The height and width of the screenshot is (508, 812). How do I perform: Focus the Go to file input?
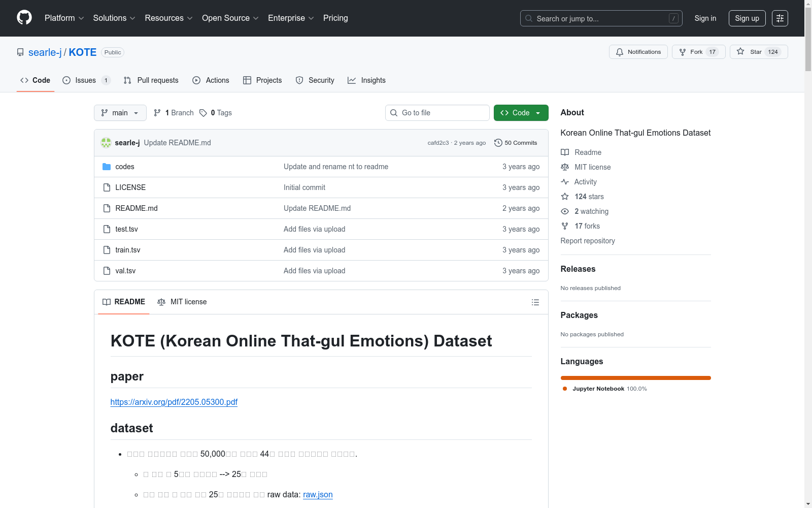437,113
